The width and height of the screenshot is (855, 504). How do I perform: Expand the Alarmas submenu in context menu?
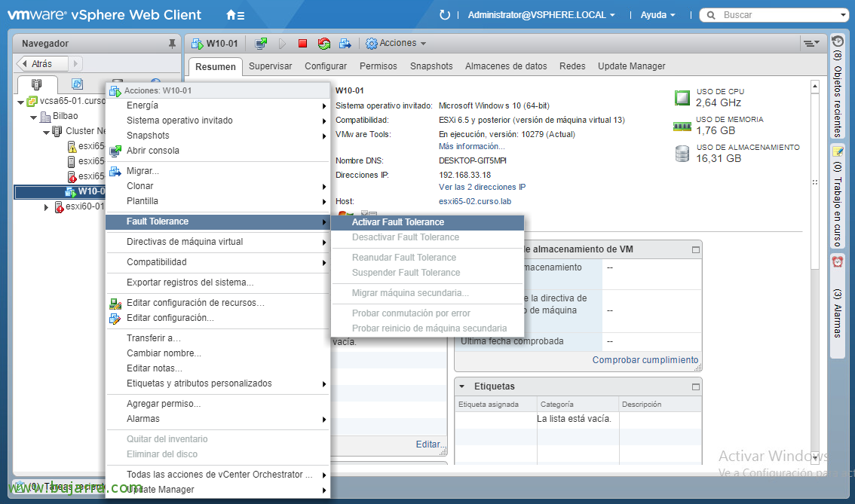pyautogui.click(x=218, y=420)
